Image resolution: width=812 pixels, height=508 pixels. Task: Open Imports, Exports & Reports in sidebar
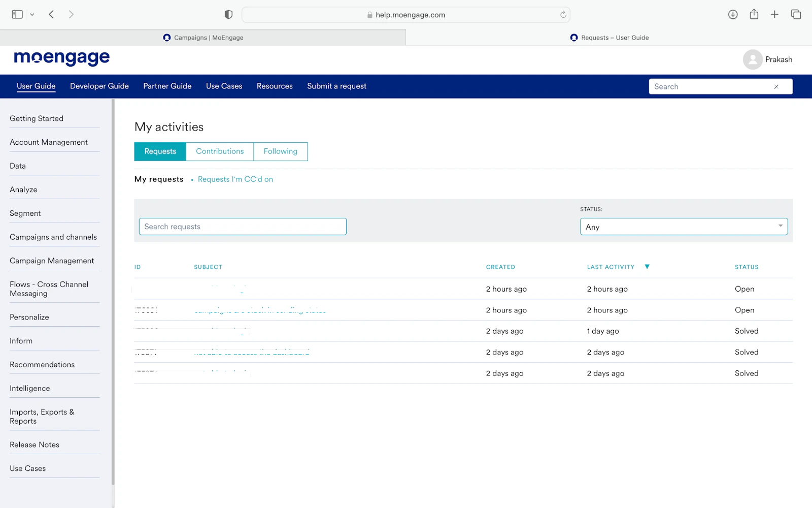[42, 417]
